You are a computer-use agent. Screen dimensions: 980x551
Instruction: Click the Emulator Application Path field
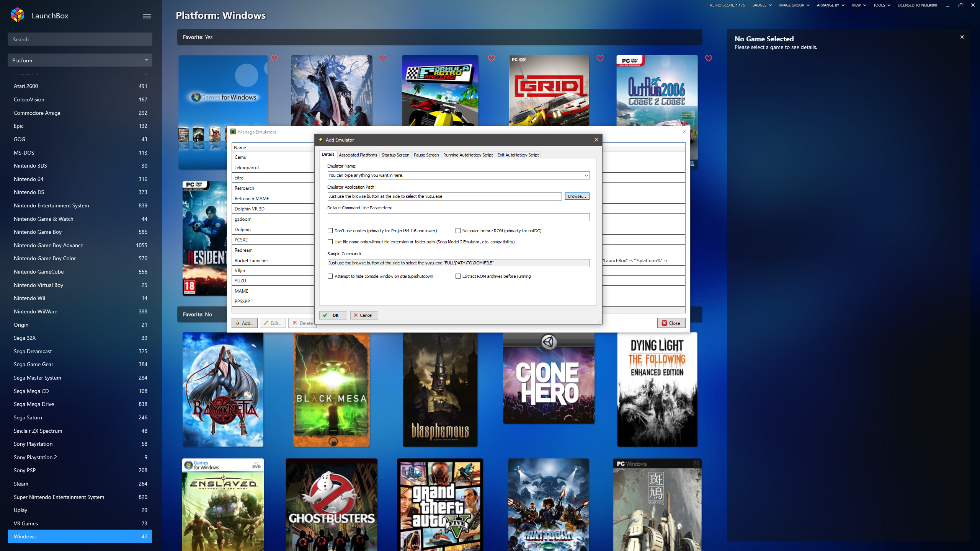pyautogui.click(x=444, y=196)
